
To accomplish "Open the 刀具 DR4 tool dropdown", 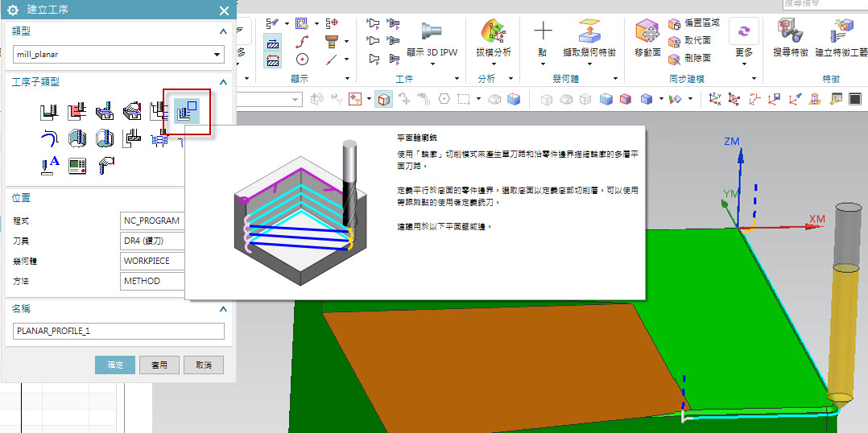I will (x=153, y=241).
